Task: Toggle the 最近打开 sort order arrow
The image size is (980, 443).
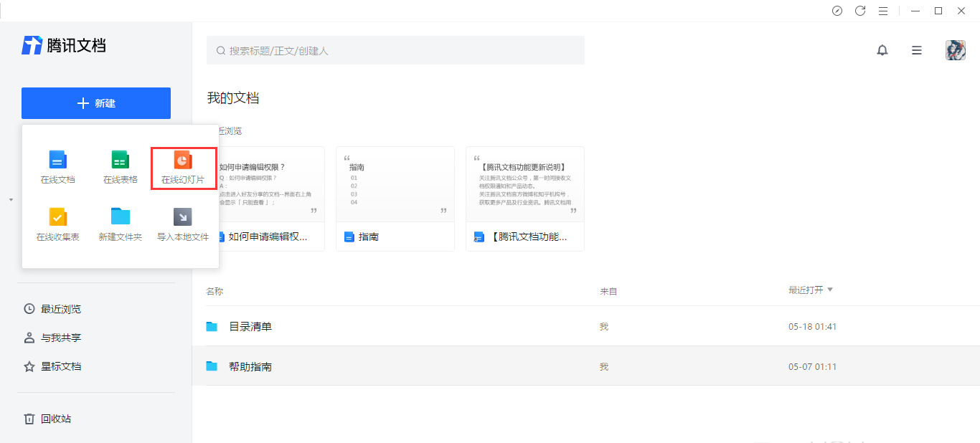Action: point(830,290)
